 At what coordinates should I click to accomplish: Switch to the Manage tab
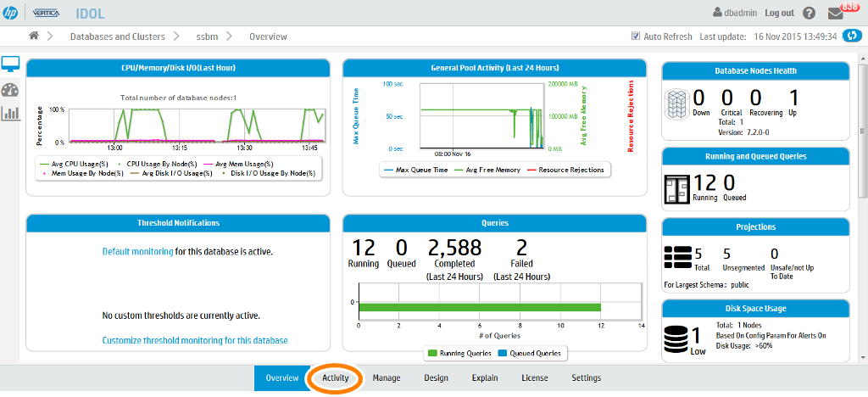coord(387,378)
